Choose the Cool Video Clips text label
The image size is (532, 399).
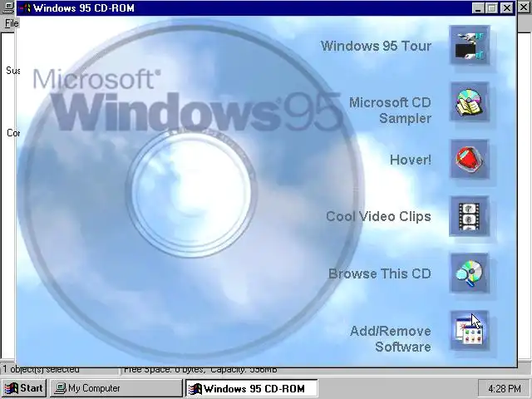click(378, 216)
